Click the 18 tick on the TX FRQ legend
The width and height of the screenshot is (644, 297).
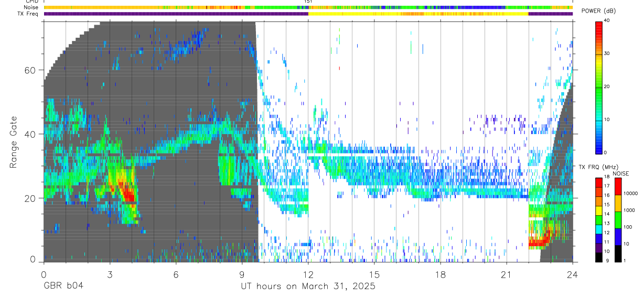coord(606,177)
